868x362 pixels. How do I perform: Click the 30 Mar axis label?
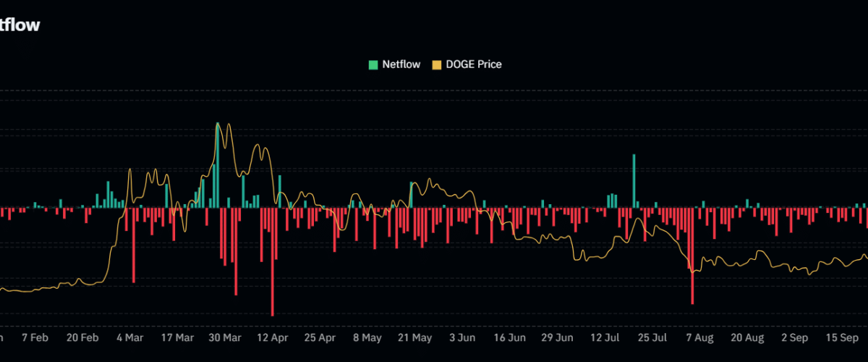pos(225,338)
